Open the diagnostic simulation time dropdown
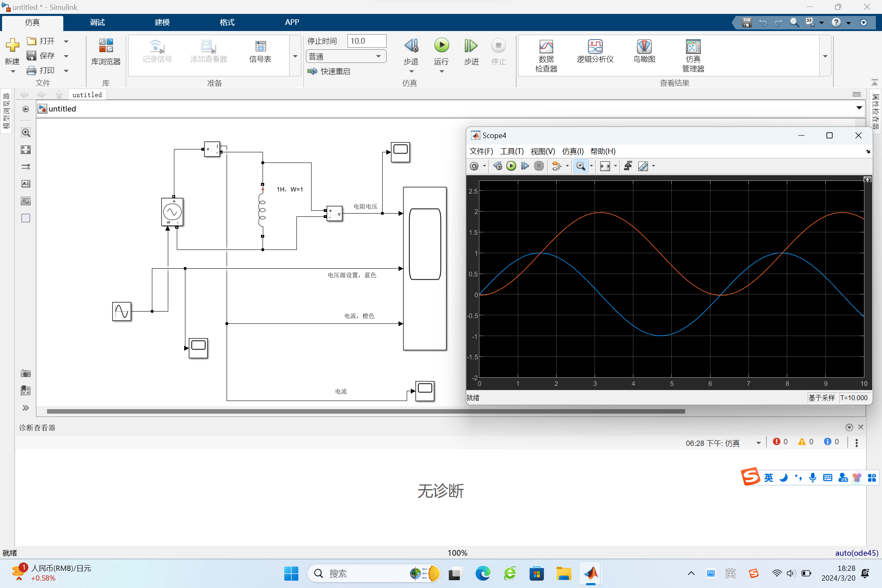The image size is (882, 588). coord(758,443)
